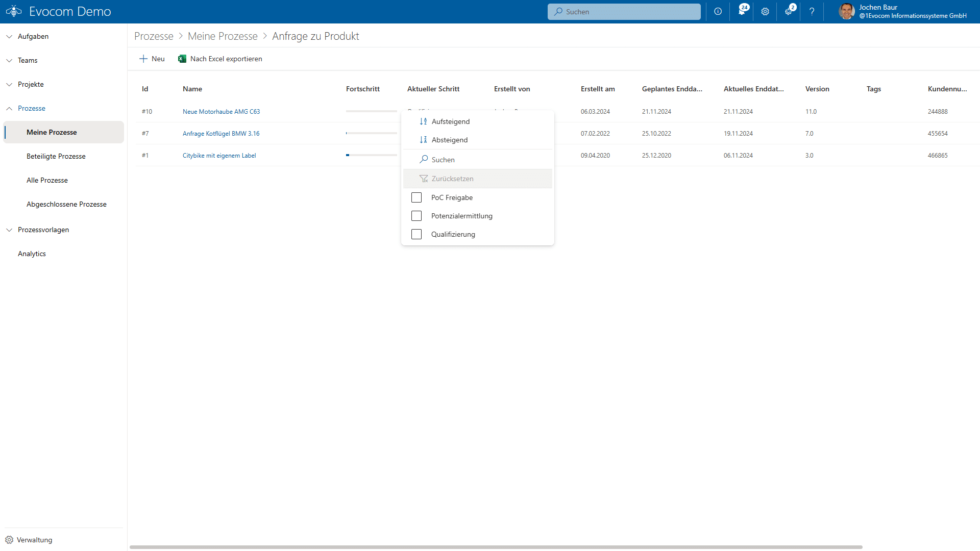This screenshot has height=551, width=980.
Task: Click the filter reset icon
Action: coord(424,179)
